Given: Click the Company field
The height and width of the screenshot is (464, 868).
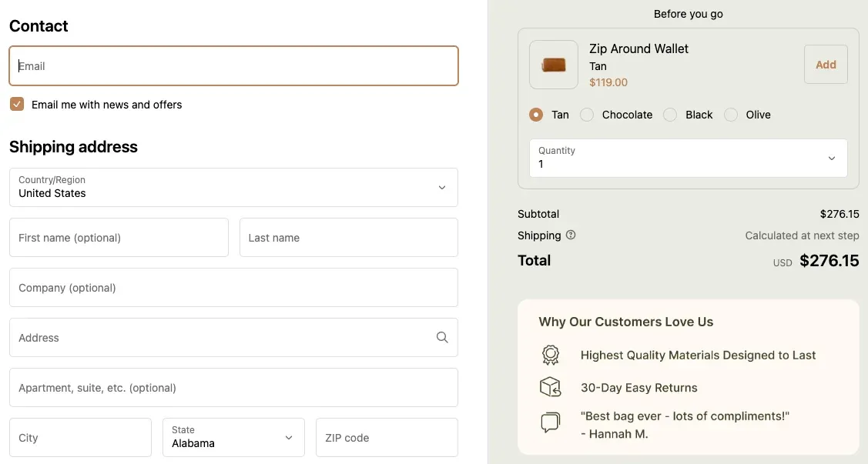Looking at the screenshot, I should click(233, 288).
